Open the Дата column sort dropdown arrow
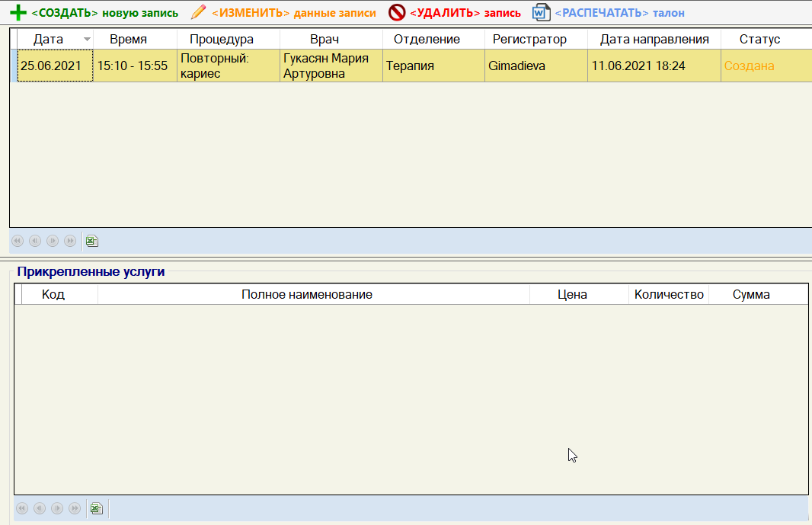The image size is (812, 525). (87, 40)
